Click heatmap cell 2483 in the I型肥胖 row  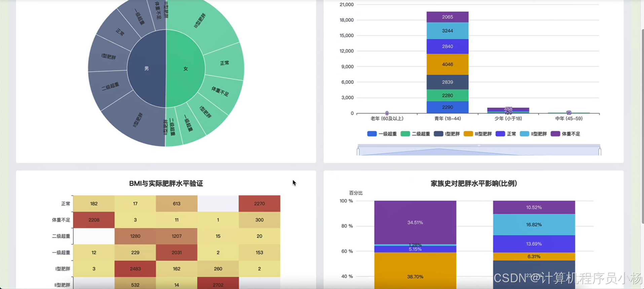pyautogui.click(x=135, y=269)
